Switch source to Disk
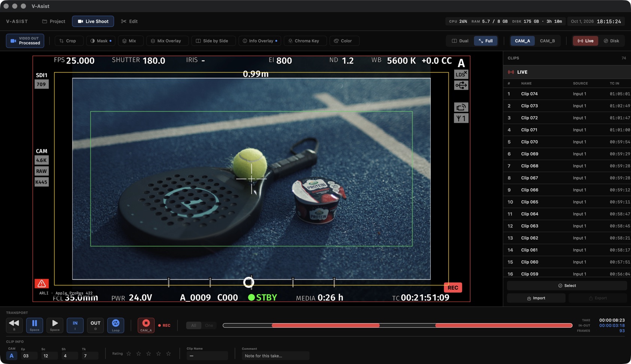Image resolution: width=631 pixels, height=364 pixels. [x=611, y=41]
